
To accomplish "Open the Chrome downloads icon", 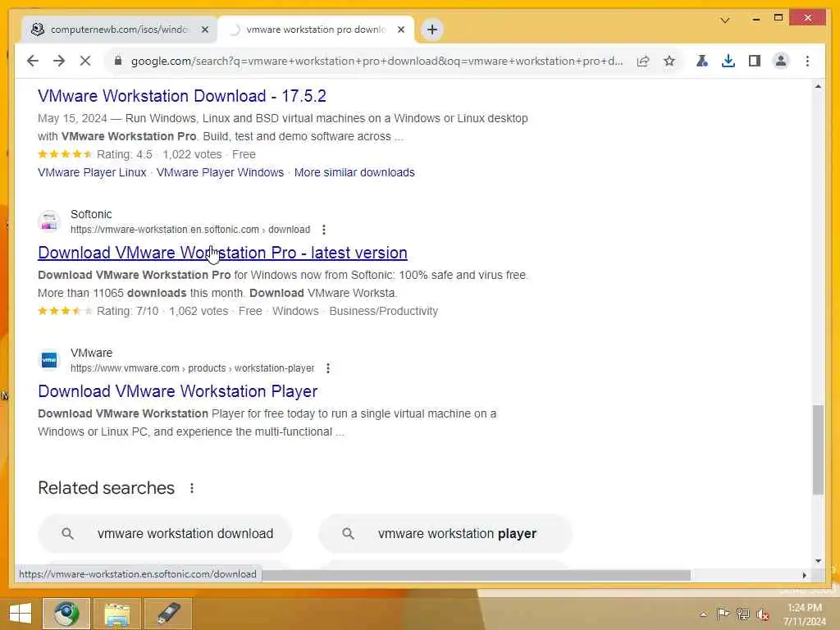I will tap(728, 61).
